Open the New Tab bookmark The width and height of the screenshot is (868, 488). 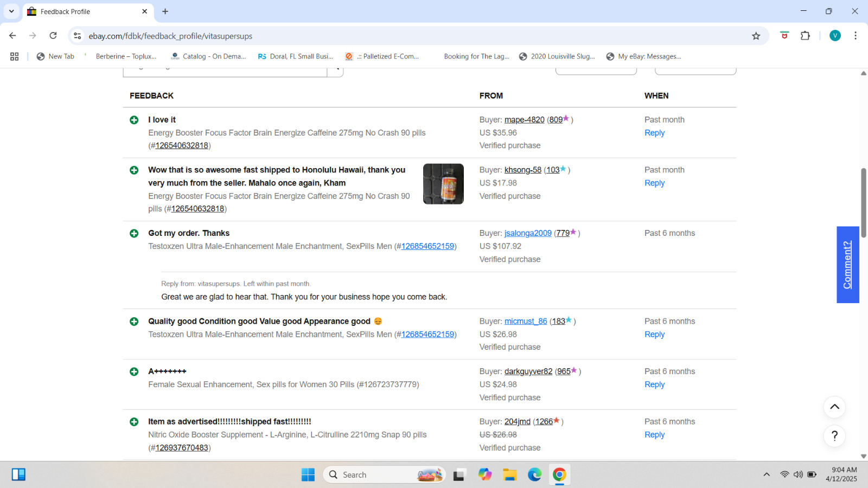pos(55,56)
